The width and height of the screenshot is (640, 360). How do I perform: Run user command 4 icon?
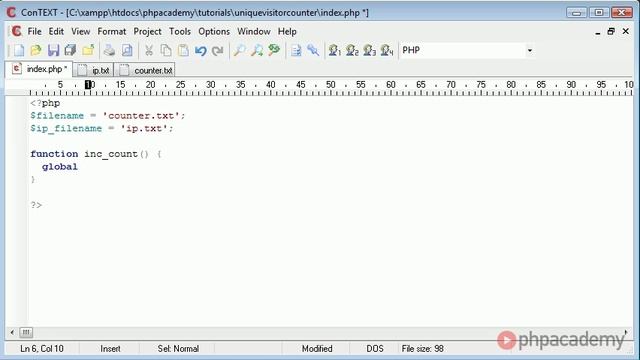(387, 50)
